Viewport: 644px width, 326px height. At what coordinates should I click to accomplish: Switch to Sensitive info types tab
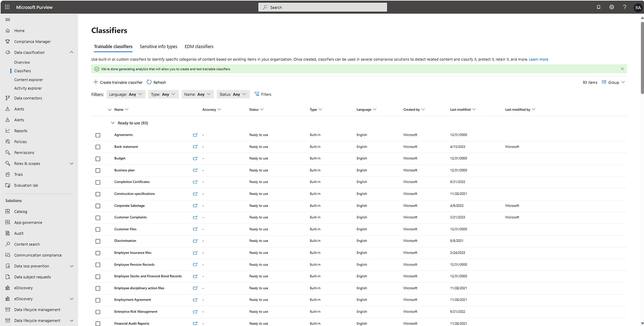pos(158,46)
